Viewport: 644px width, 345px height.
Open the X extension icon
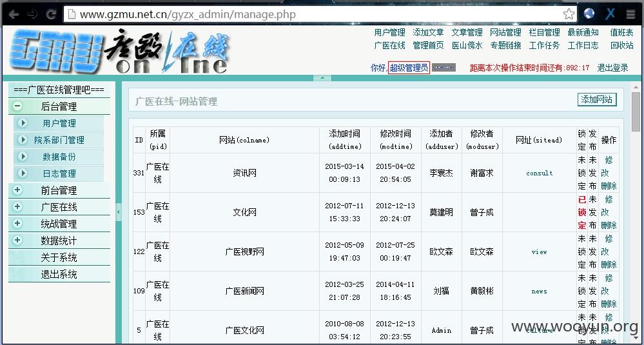tap(610, 14)
